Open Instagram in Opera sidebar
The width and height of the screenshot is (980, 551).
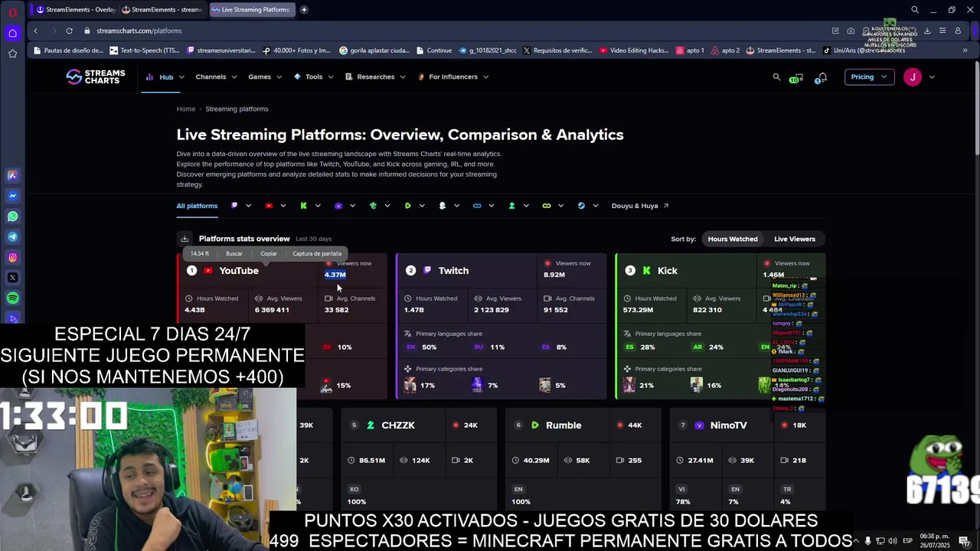tap(12, 258)
